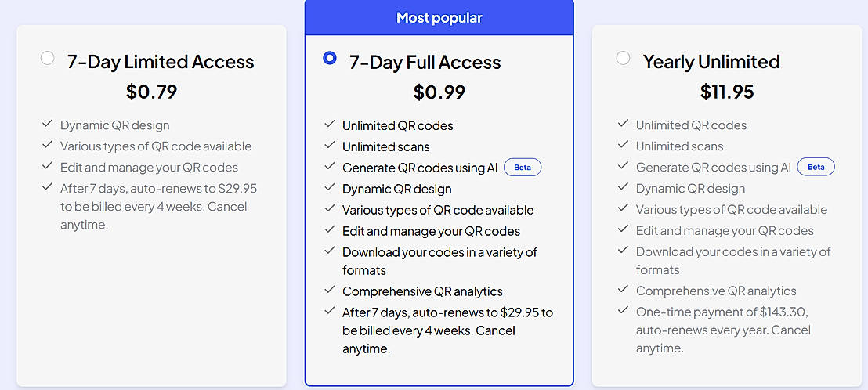Click Generate QR codes using AI in Full Access

419,168
